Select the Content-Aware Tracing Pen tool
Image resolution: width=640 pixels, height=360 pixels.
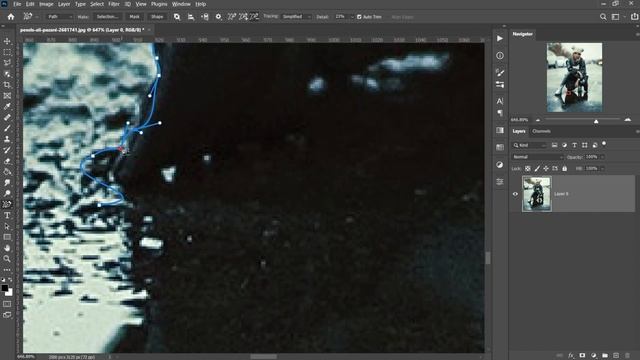coord(7,204)
